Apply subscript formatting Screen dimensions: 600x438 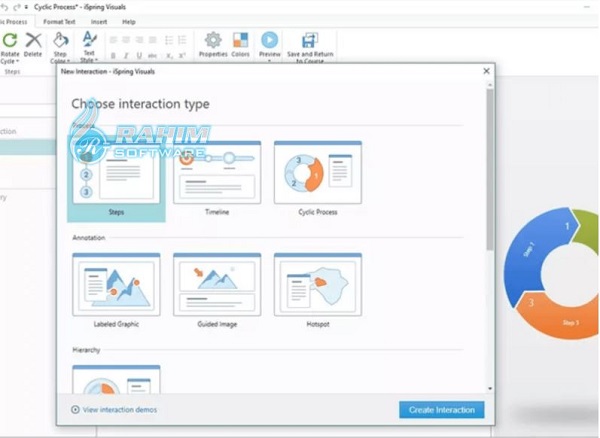coord(169,56)
